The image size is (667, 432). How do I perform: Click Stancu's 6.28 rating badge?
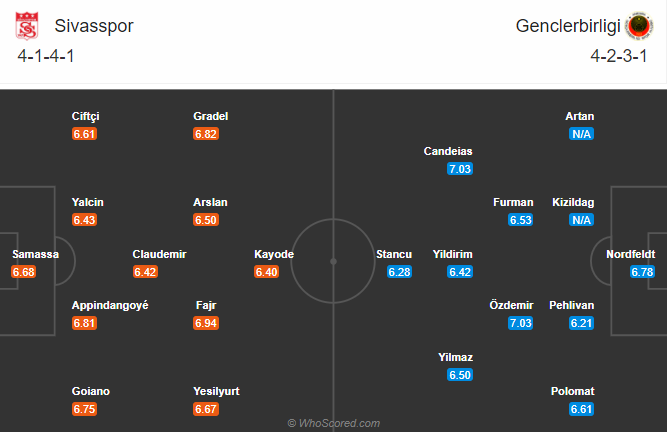tap(399, 272)
